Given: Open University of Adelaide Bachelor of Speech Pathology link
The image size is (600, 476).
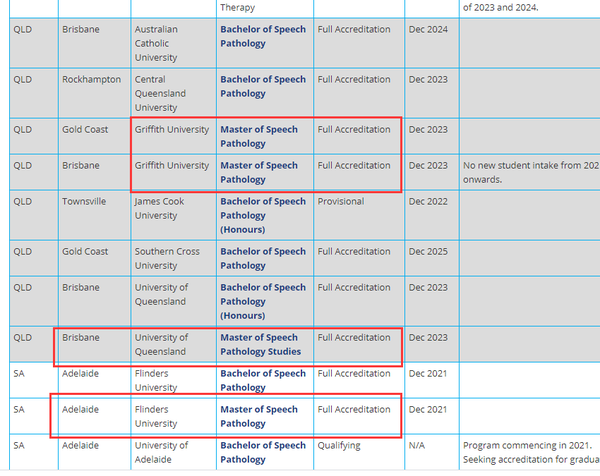Looking at the screenshot, I should point(263,453).
